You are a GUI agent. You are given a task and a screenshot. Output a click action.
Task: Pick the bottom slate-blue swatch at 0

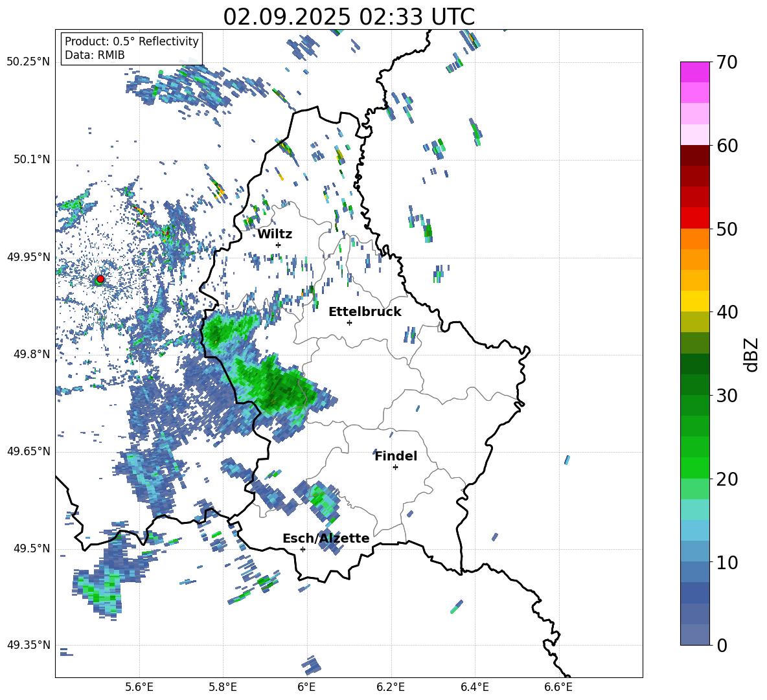694,635
